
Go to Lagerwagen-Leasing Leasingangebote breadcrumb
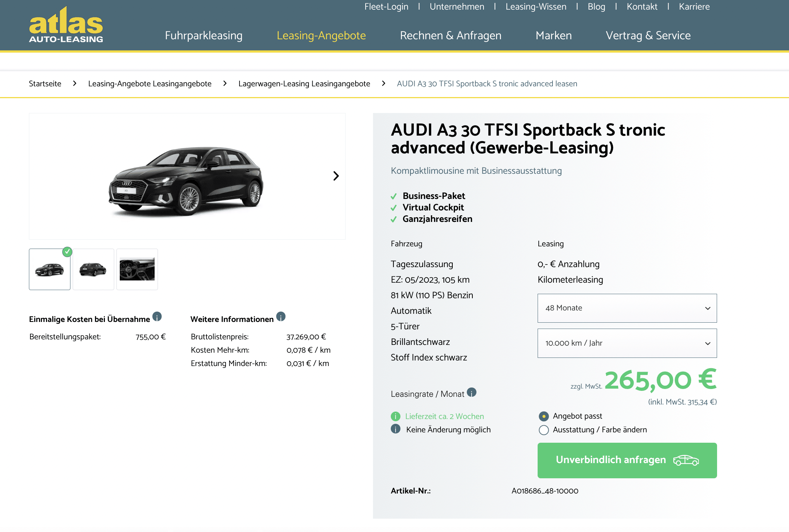click(x=304, y=84)
